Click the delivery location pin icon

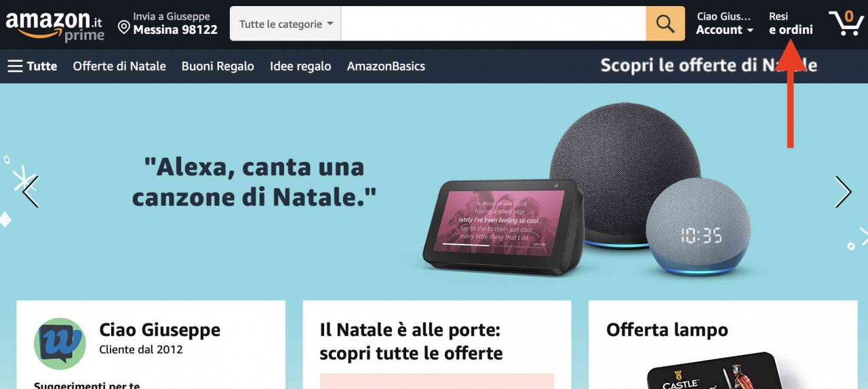click(124, 27)
